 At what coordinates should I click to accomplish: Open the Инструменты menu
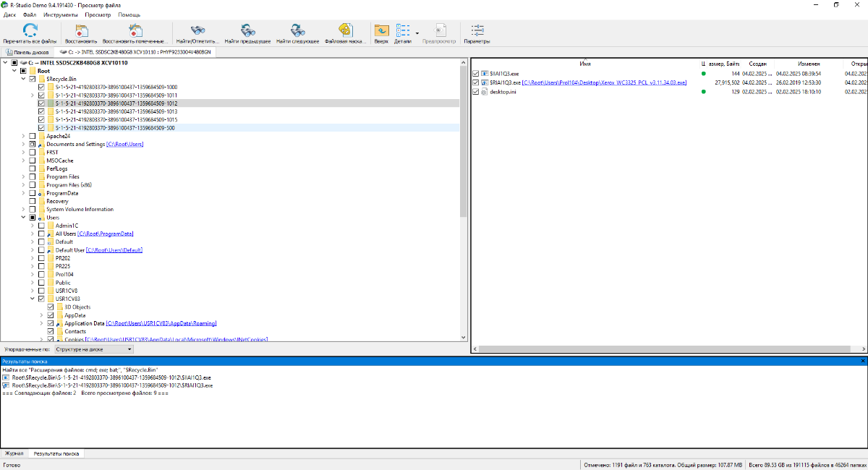(x=61, y=14)
